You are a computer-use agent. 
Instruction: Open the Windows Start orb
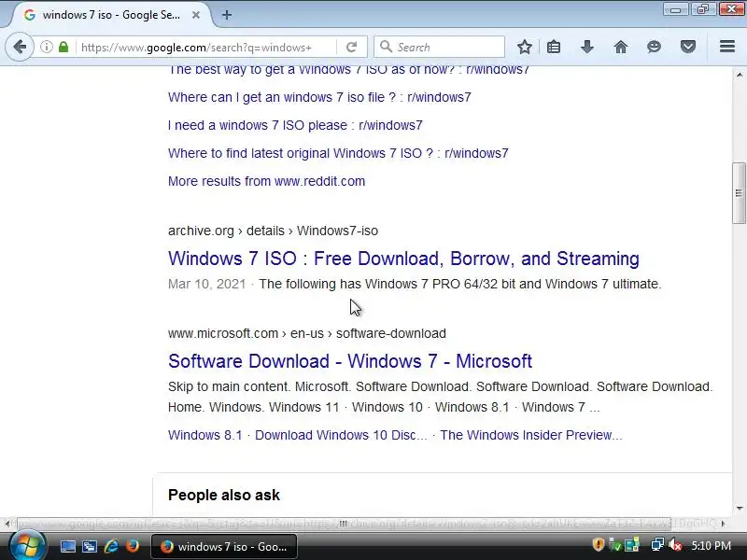(x=27, y=546)
